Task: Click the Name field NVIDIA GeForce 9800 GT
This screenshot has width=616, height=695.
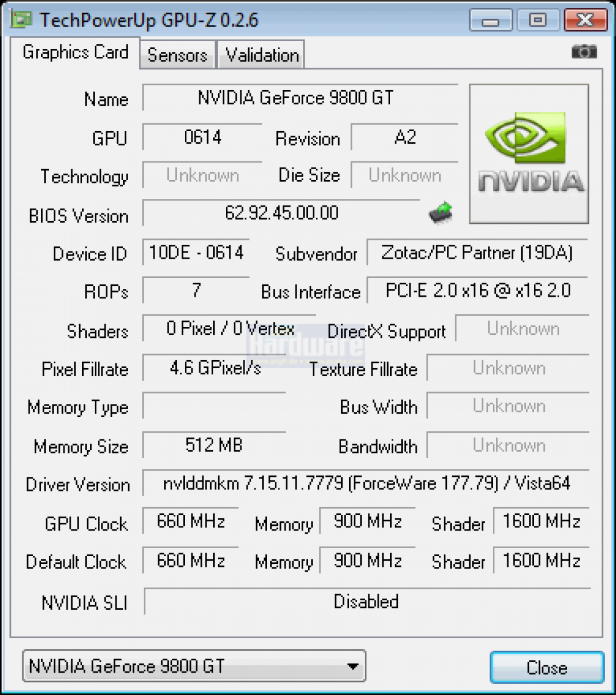Action: tap(300, 97)
